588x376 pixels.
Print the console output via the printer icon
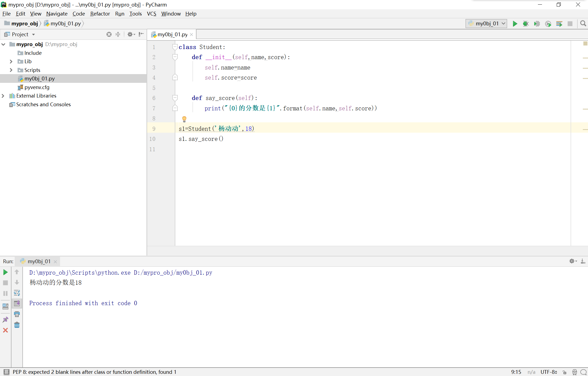(x=17, y=314)
